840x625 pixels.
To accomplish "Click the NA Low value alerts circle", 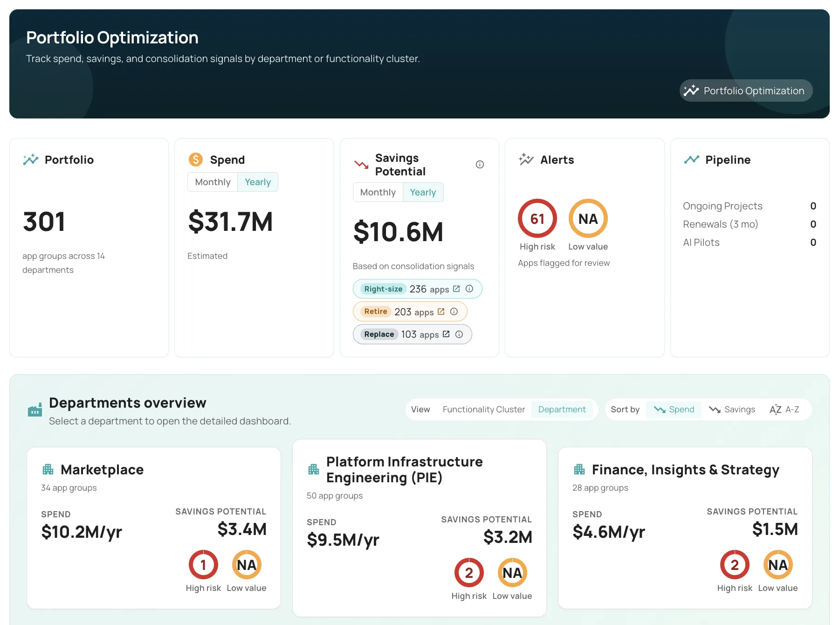I will click(588, 218).
